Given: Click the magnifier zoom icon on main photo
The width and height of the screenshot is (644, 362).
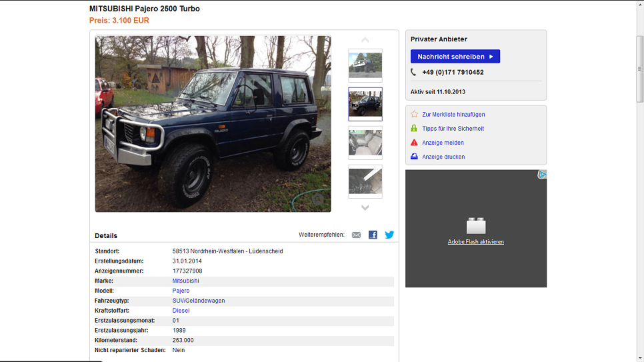Looking at the screenshot, I should click(317, 199).
